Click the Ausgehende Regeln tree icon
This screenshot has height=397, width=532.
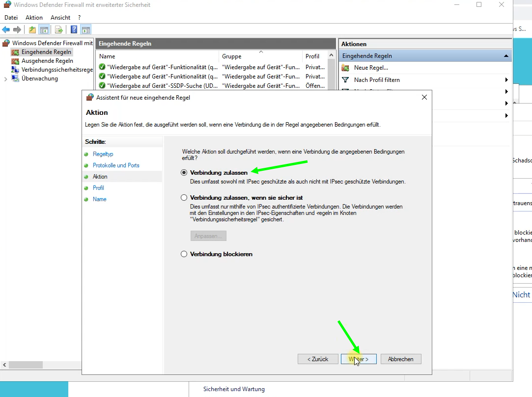(15, 61)
